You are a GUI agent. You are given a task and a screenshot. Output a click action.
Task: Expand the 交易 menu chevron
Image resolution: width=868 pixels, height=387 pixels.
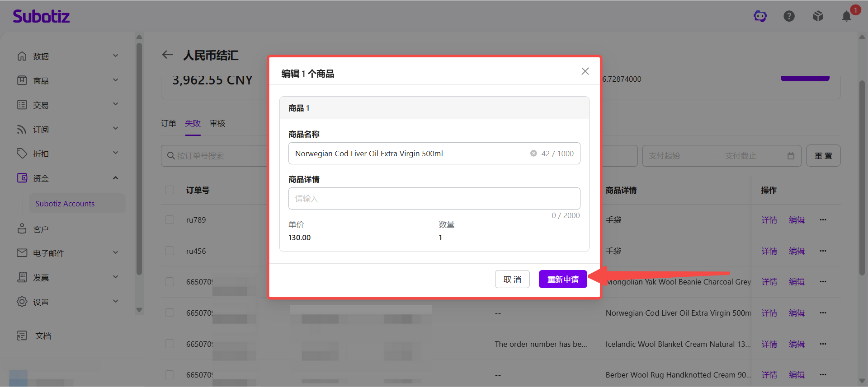point(116,105)
